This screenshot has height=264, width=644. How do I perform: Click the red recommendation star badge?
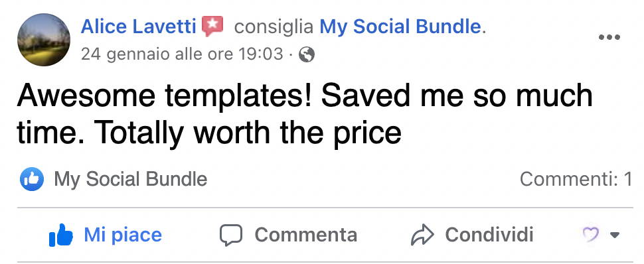tap(212, 27)
